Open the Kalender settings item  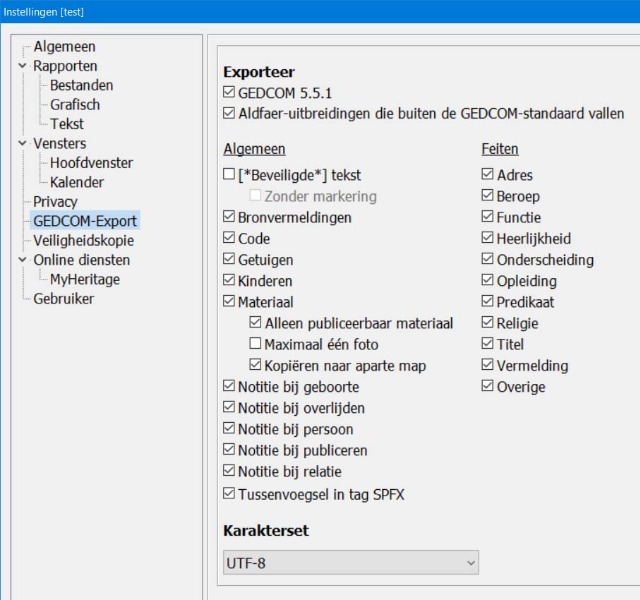point(77,182)
